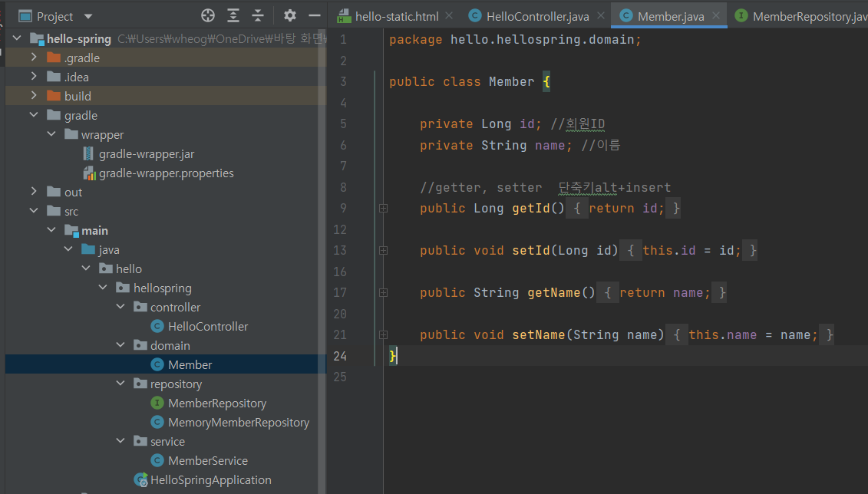Expand the .gradle folder
The image size is (868, 494).
coord(34,57)
